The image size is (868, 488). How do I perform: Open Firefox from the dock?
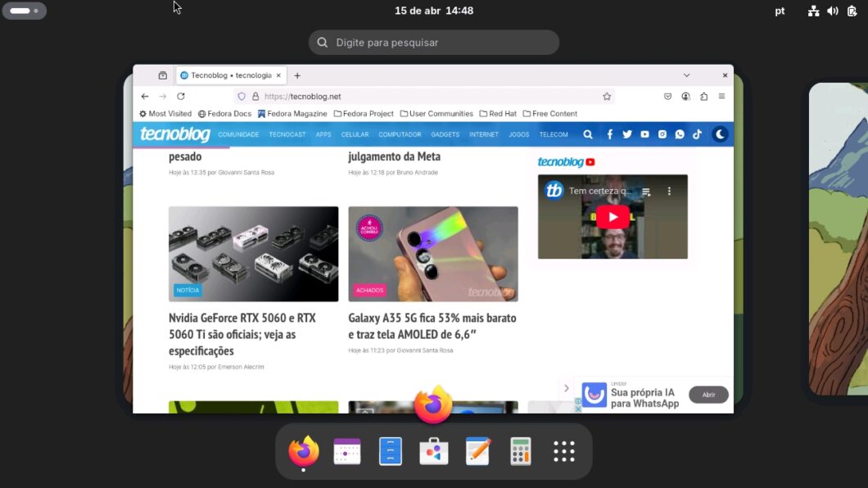tap(303, 451)
